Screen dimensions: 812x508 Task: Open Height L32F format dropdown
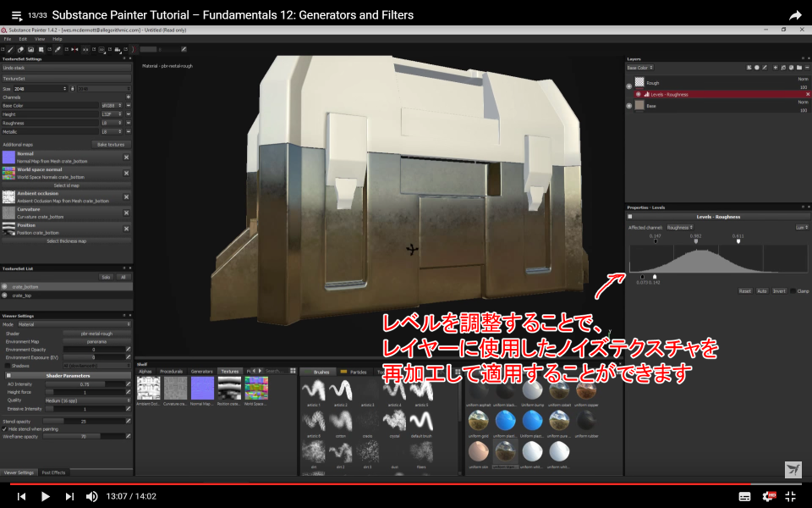112,114
